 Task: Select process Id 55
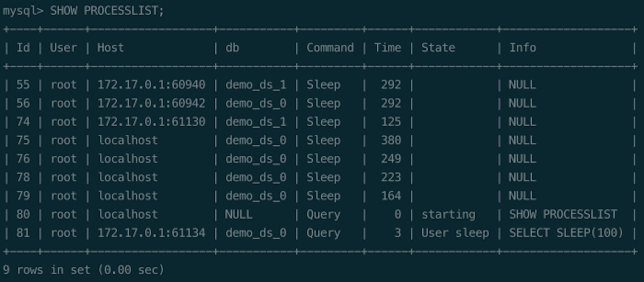23,85
